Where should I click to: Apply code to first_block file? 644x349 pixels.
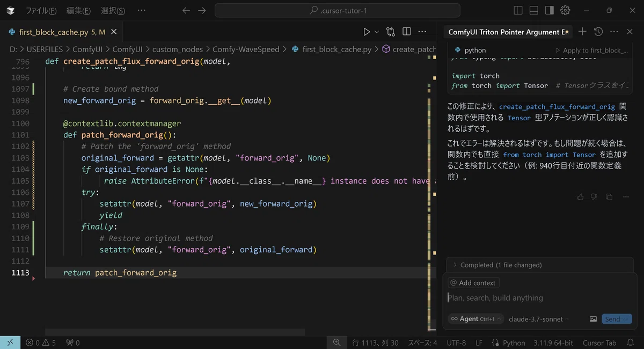click(591, 50)
